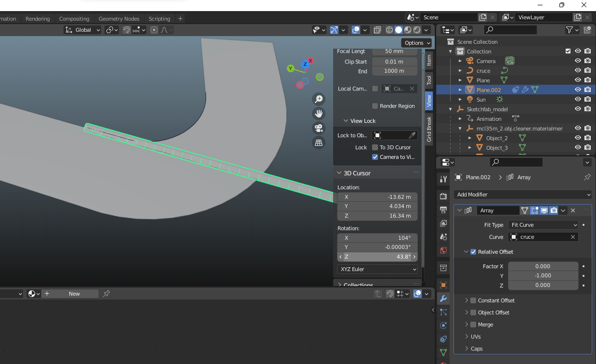Toggle viewport overlays button in header
Viewport: 596px width, 364px height.
click(x=356, y=30)
